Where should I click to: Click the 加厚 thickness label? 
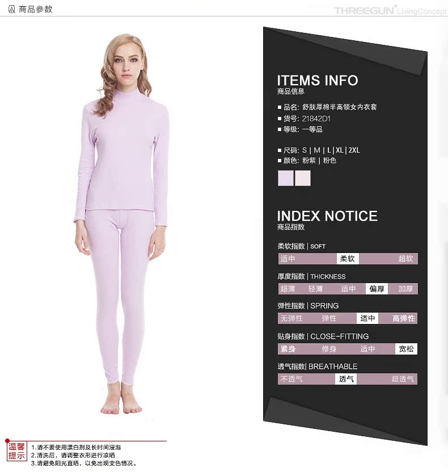[x=405, y=289]
